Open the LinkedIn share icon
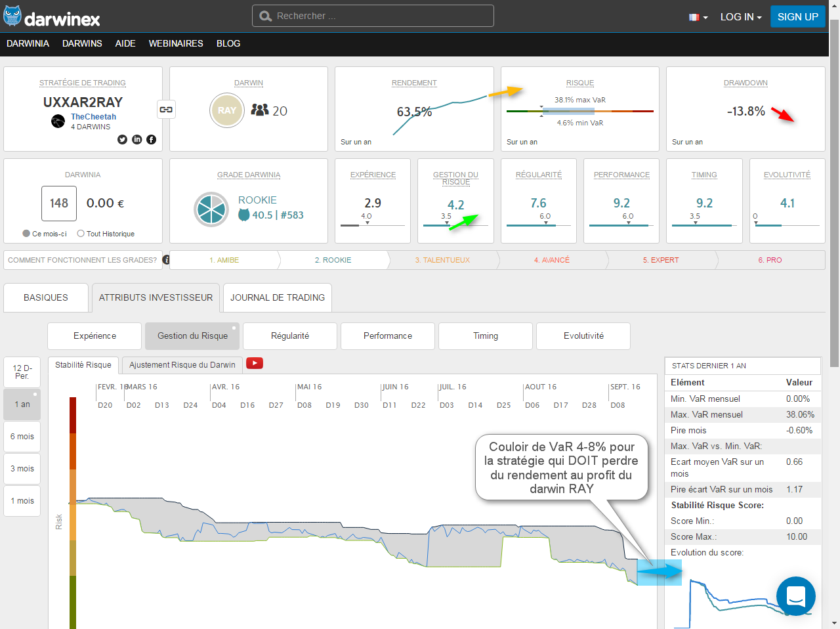840x629 pixels. click(x=136, y=139)
